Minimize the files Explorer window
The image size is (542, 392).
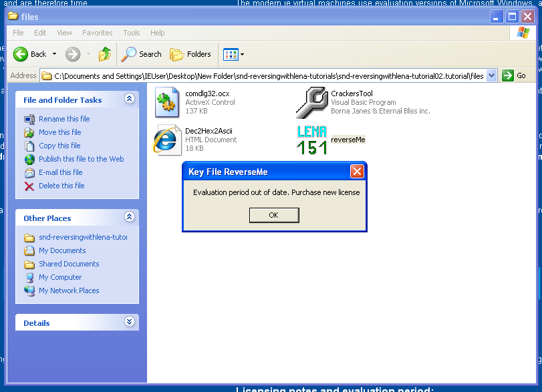497,16
